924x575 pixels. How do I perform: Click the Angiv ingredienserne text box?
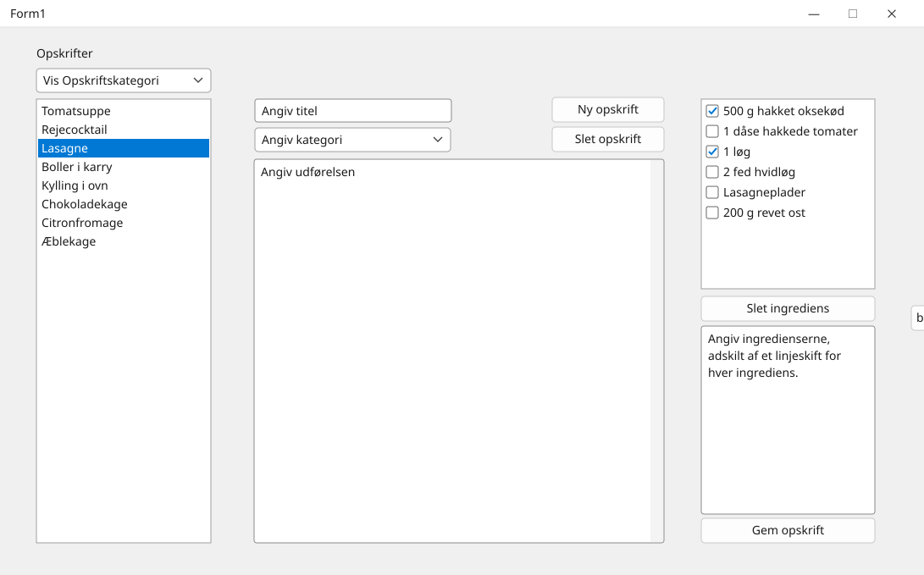788,420
